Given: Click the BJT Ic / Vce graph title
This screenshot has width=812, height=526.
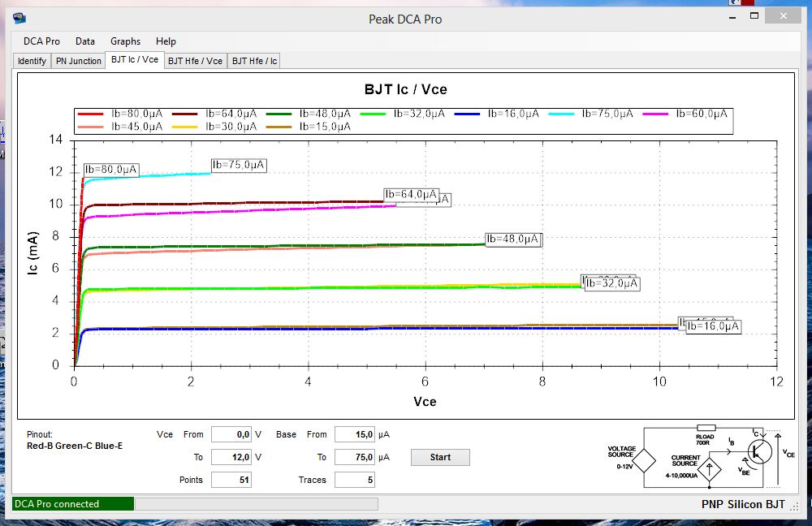Looking at the screenshot, I should [405, 89].
